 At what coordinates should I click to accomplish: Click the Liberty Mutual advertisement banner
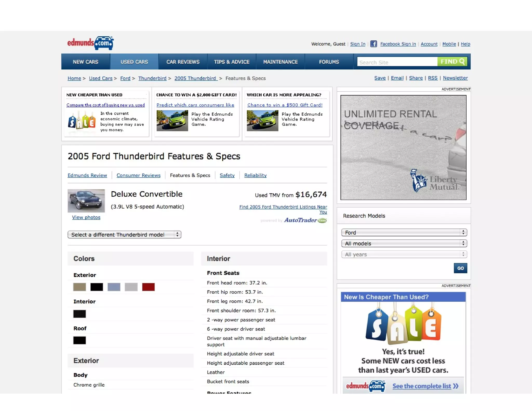[x=403, y=147]
